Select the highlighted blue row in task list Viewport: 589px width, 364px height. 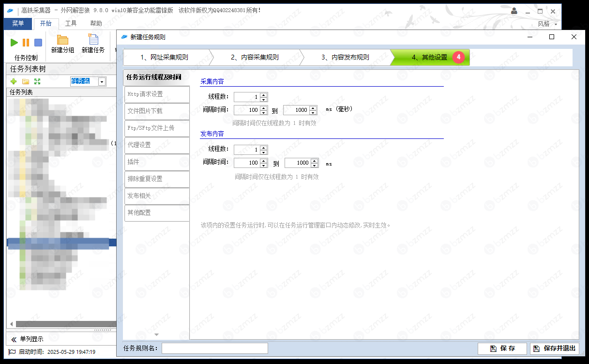pyautogui.click(x=61, y=243)
